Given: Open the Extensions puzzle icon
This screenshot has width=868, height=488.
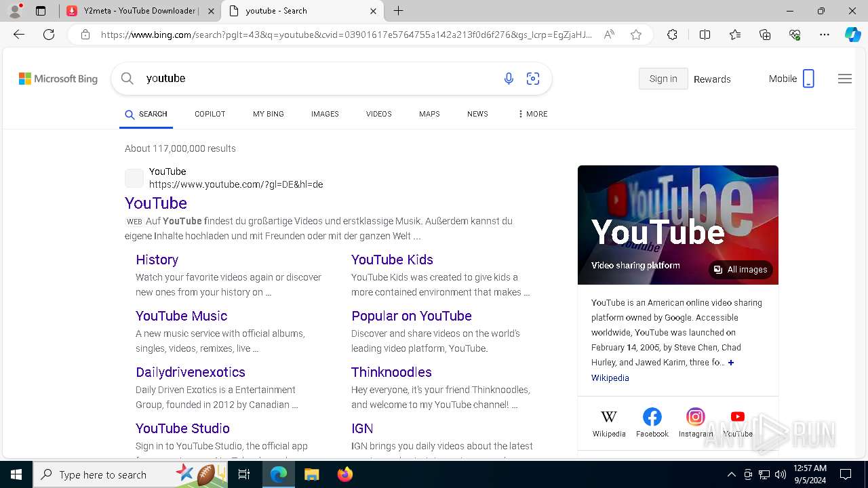Looking at the screenshot, I should pos(672,35).
